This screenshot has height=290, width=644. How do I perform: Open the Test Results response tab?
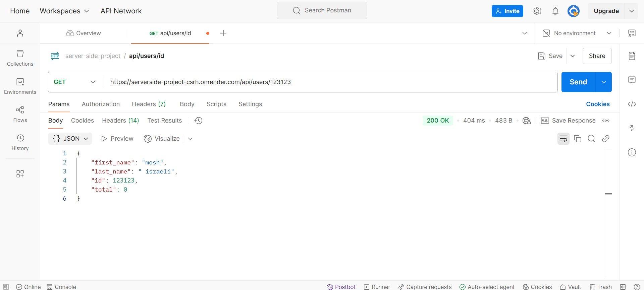pyautogui.click(x=164, y=121)
